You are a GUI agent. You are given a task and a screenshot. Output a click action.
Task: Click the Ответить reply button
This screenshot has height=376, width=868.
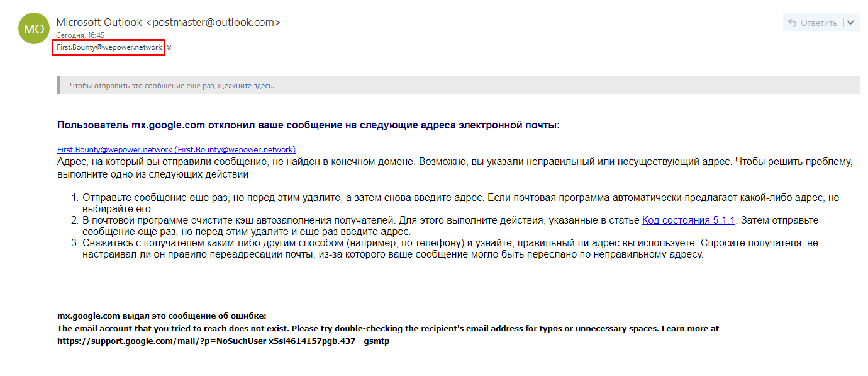pyautogui.click(x=813, y=23)
